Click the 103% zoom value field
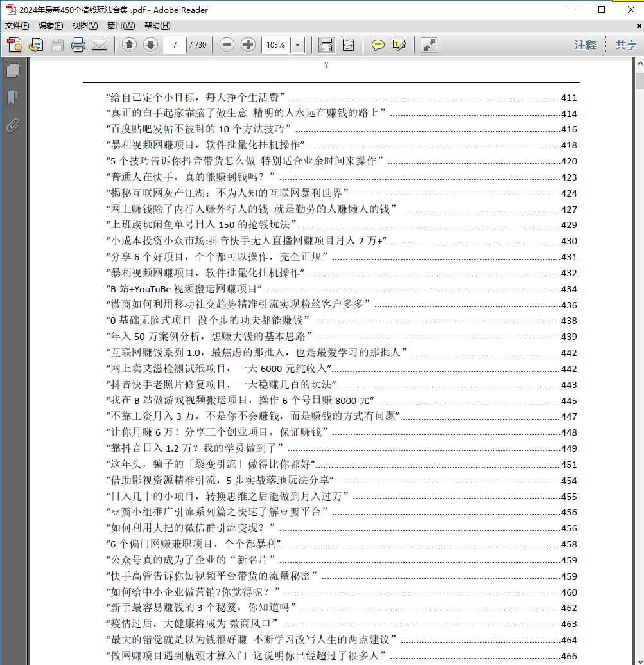This screenshot has height=665, width=644. click(276, 44)
